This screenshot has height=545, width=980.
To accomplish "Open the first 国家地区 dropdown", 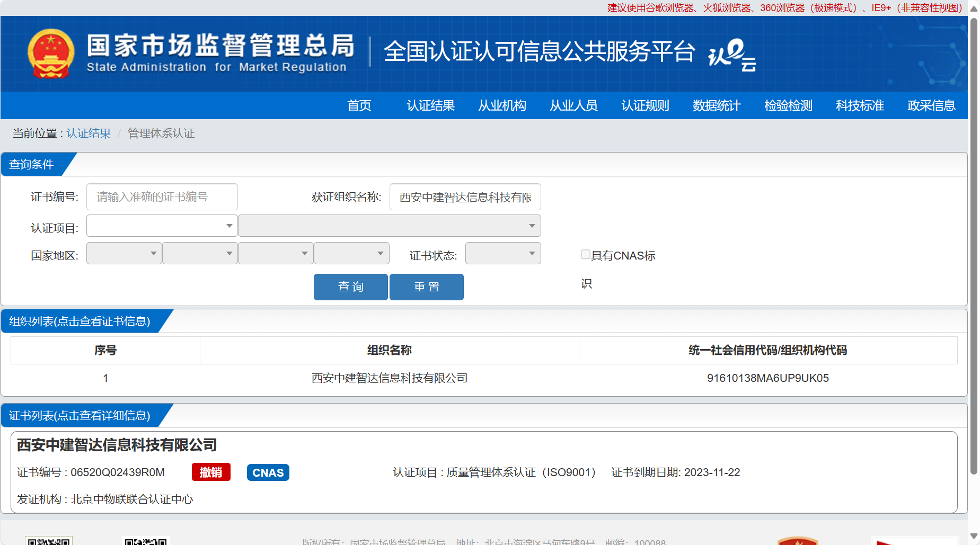I will click(124, 253).
